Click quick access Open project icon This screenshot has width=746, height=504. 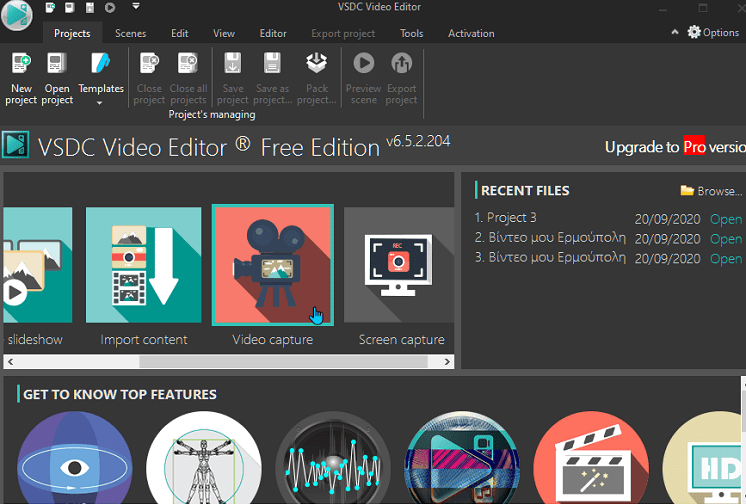click(69, 7)
